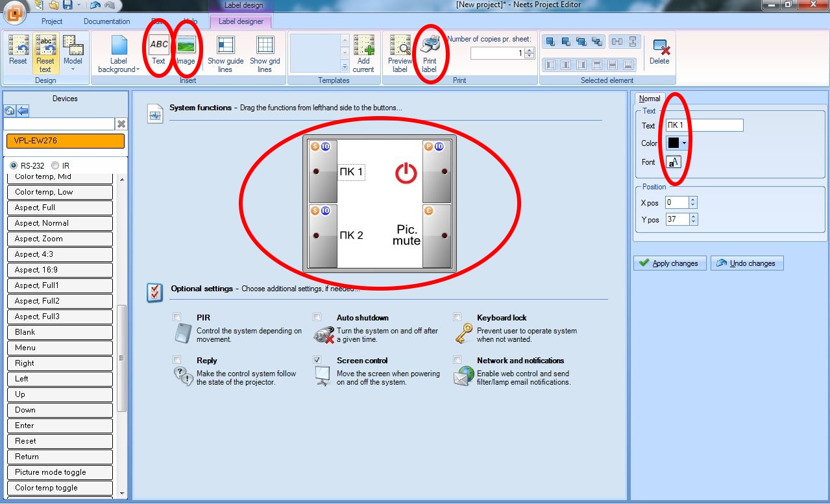830x504 pixels.
Task: Enable the Auto shutdown checkbox
Action: [317, 317]
